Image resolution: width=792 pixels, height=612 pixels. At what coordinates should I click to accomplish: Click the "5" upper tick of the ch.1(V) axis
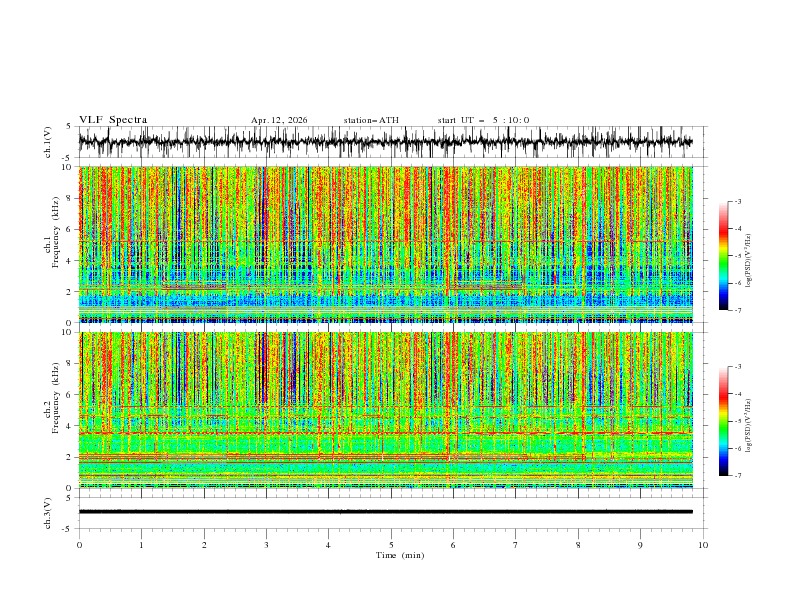(x=70, y=126)
